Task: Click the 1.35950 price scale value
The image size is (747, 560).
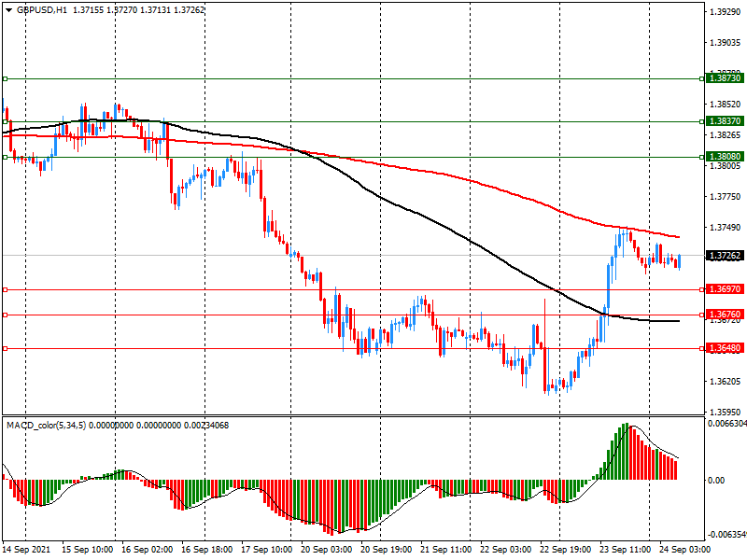Action: tap(726, 413)
